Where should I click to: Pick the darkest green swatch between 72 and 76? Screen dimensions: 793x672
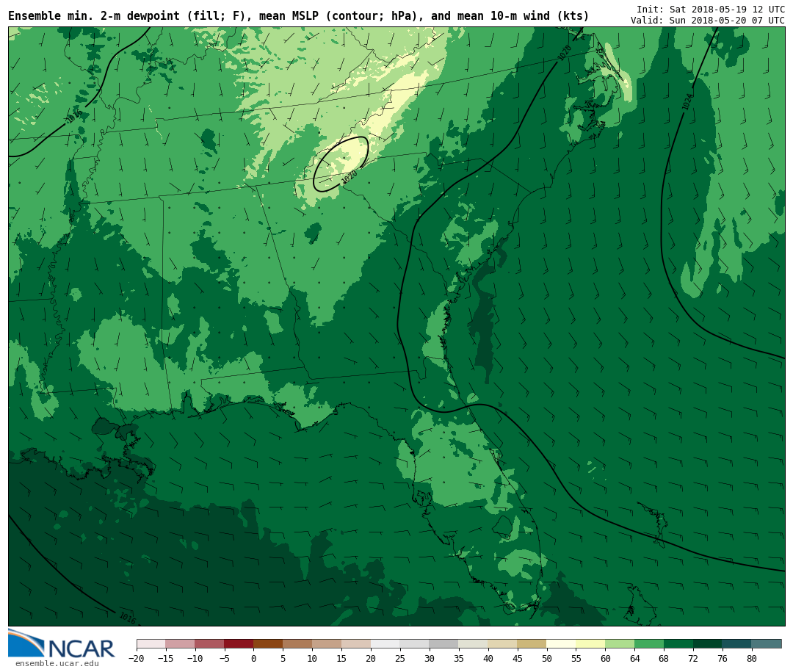[x=707, y=644]
